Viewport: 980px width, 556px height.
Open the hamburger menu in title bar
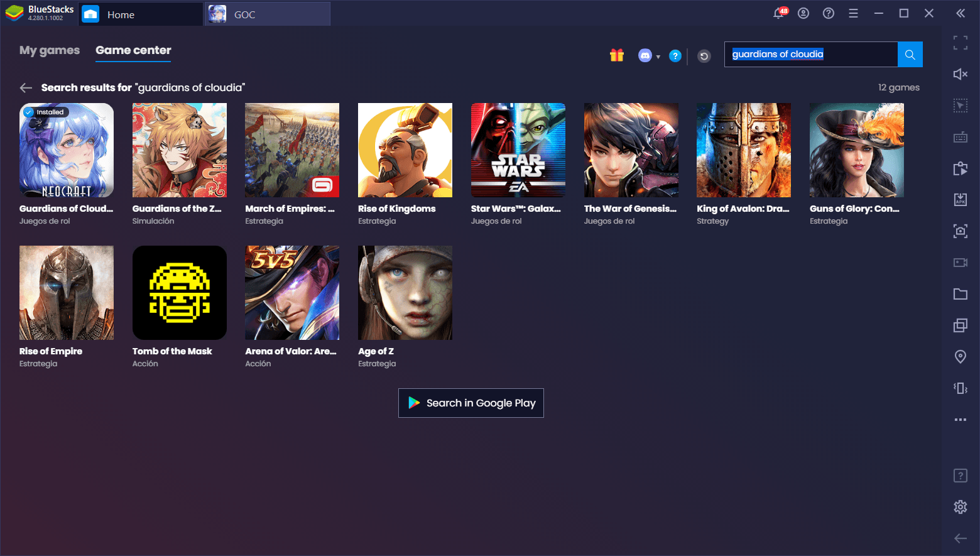(x=853, y=13)
